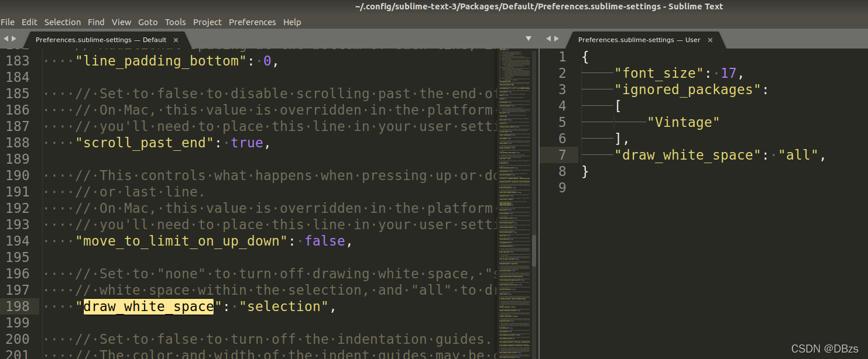868x359 pixels.
Task: Click line number 183 in left gutter
Action: tap(18, 61)
